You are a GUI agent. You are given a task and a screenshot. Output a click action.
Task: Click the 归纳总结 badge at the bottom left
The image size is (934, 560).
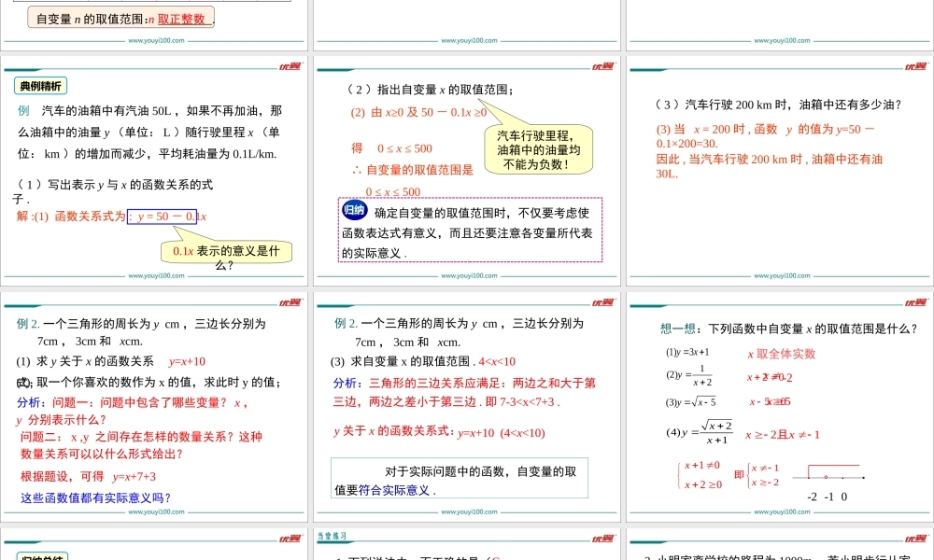(42, 557)
